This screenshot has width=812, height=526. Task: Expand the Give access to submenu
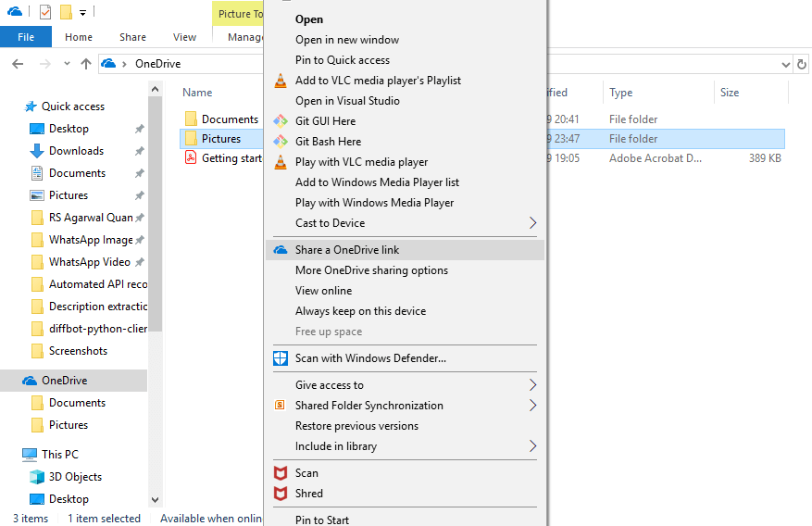click(532, 385)
